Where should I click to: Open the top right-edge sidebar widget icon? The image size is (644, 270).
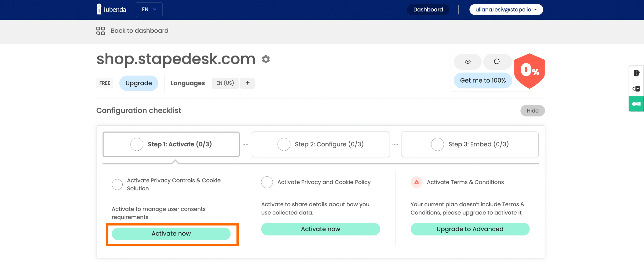tap(636, 73)
